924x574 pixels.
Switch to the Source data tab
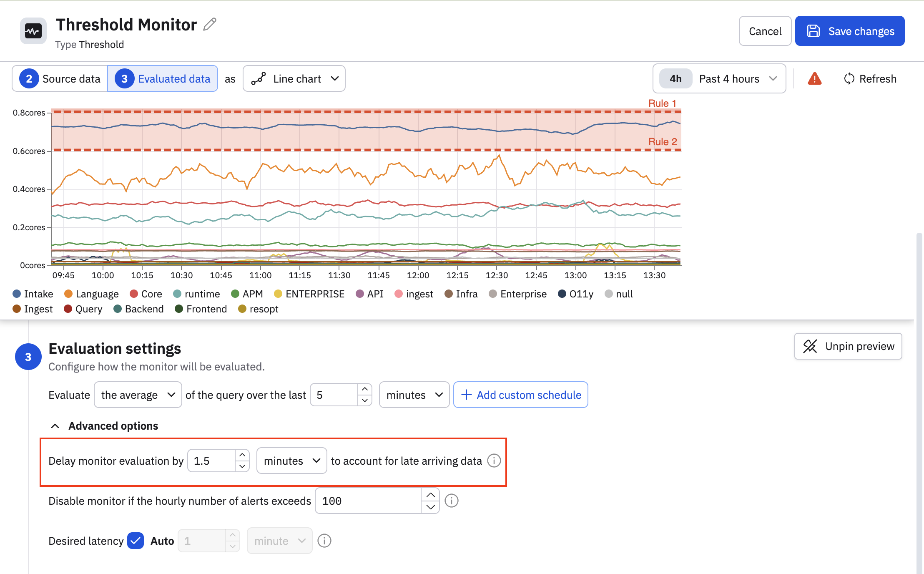(x=60, y=79)
